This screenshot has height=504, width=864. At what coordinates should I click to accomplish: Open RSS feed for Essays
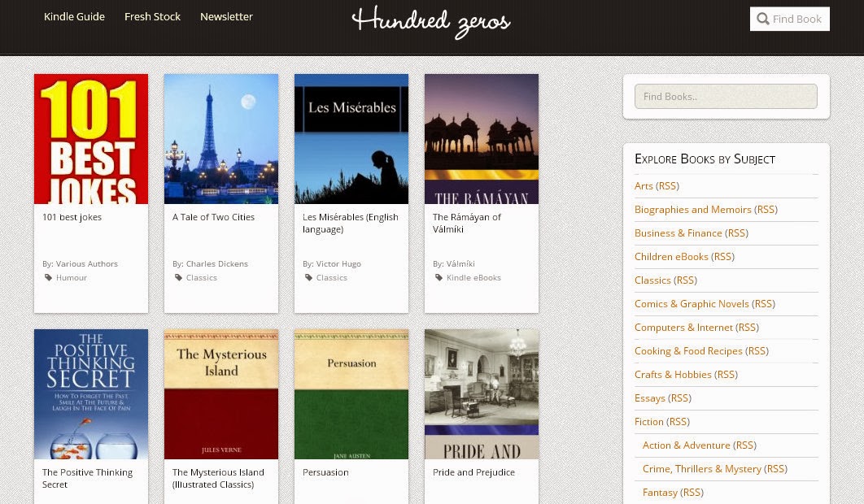[x=680, y=398]
